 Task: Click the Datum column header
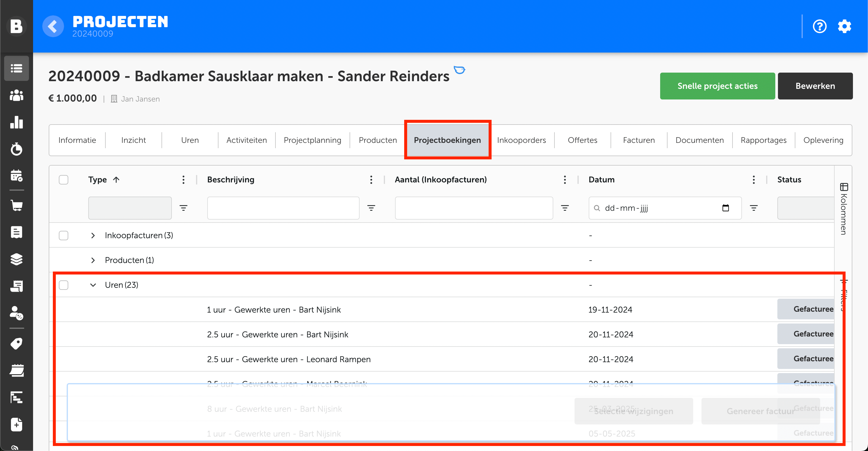coord(601,179)
